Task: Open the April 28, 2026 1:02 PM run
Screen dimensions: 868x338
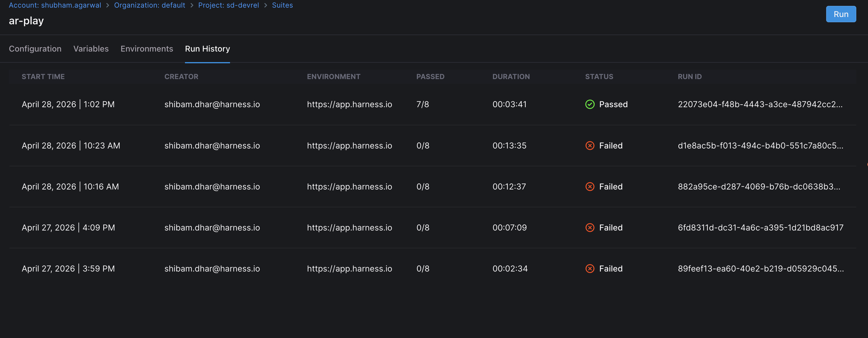Action: pyautogui.click(x=433, y=104)
